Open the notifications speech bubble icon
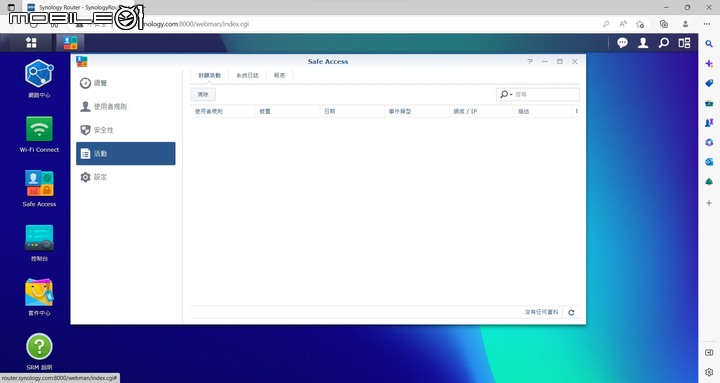The width and height of the screenshot is (720, 383). point(622,43)
